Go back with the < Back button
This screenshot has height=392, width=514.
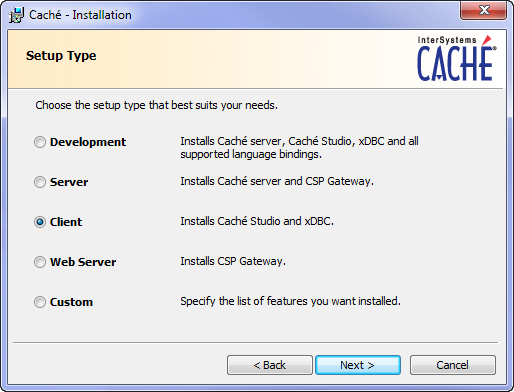coord(270,365)
